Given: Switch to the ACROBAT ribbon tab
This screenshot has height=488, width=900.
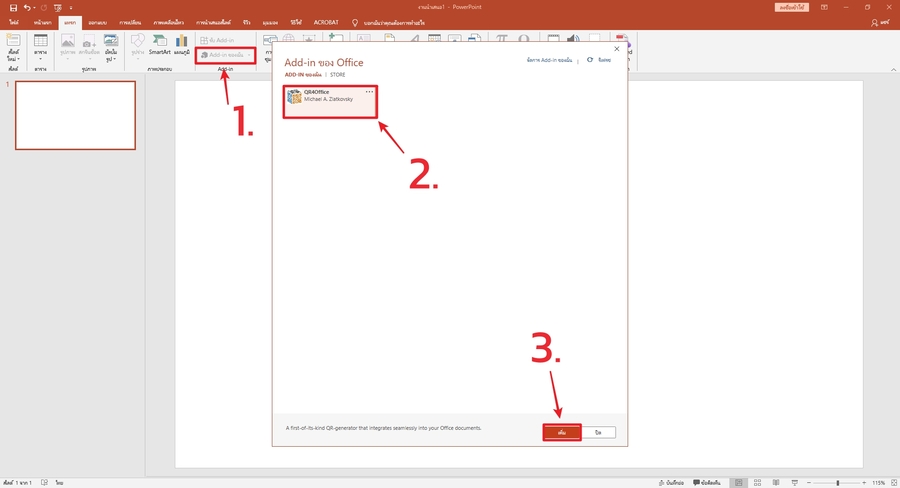Looking at the screenshot, I should 326,23.
